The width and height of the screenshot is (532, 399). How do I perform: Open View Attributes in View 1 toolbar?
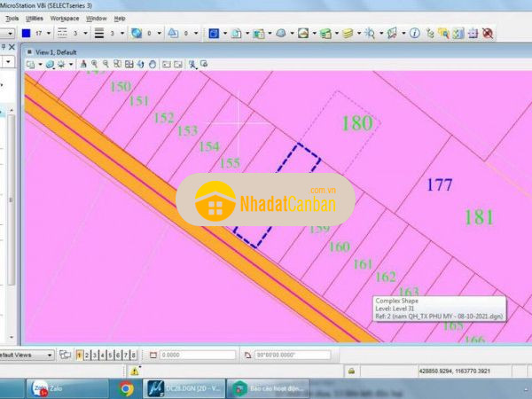pyautogui.click(x=32, y=64)
